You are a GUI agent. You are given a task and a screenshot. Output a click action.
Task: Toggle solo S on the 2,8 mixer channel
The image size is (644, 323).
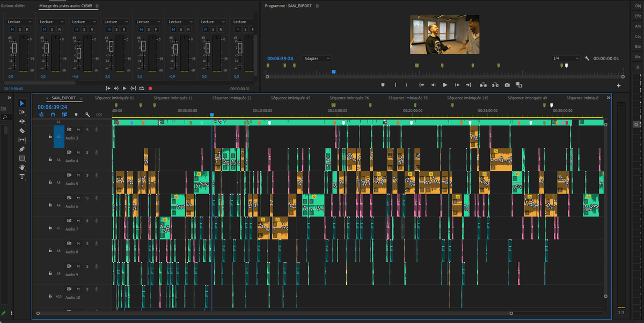[116, 30]
